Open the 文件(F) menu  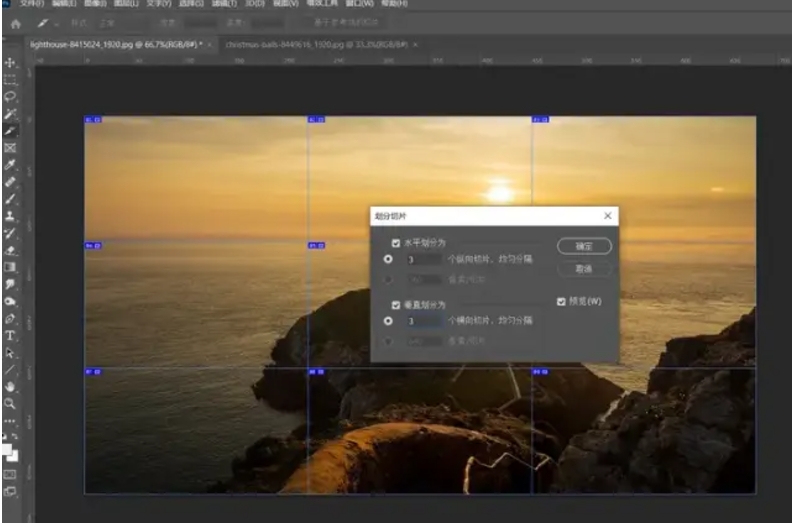coord(32,4)
